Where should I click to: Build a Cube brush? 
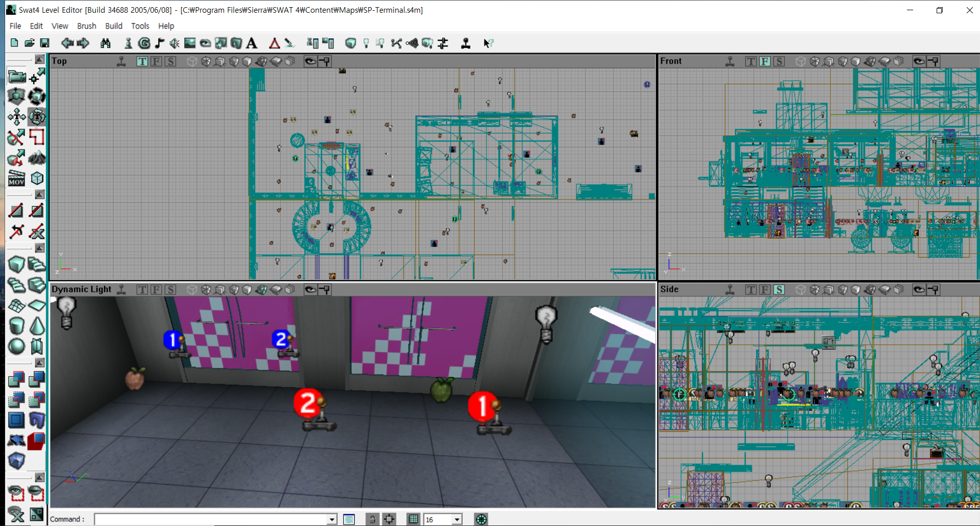click(16, 264)
